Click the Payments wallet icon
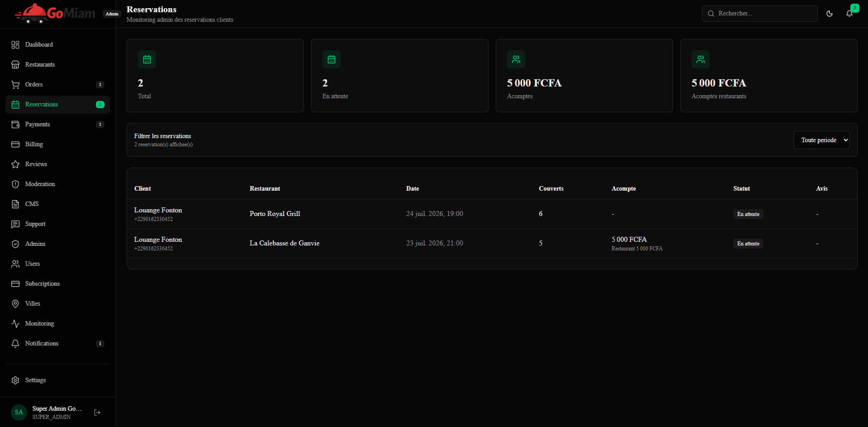This screenshot has width=868, height=427. (15, 125)
